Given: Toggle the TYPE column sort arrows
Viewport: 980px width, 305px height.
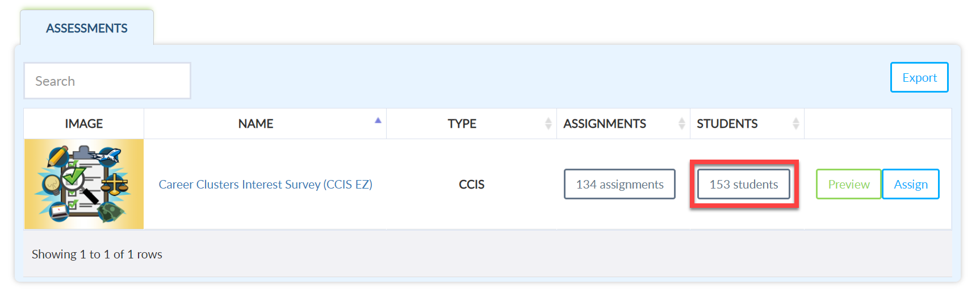Looking at the screenshot, I should click(548, 123).
